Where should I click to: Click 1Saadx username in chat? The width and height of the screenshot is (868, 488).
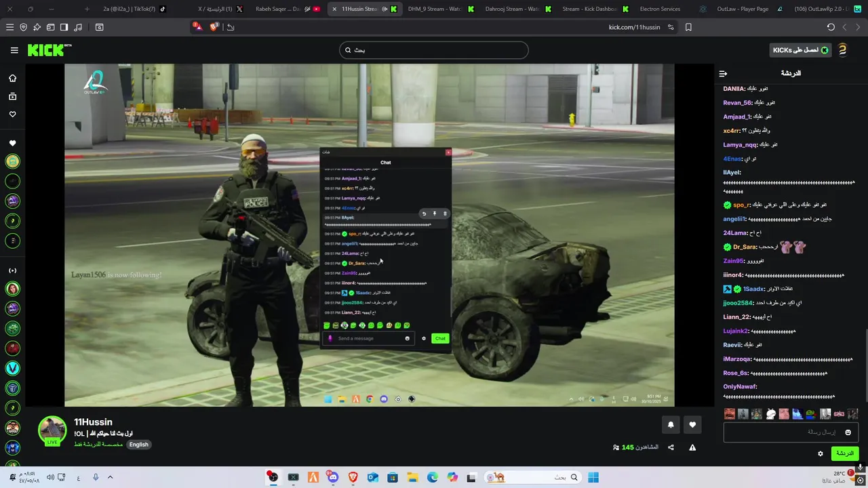[x=753, y=289]
